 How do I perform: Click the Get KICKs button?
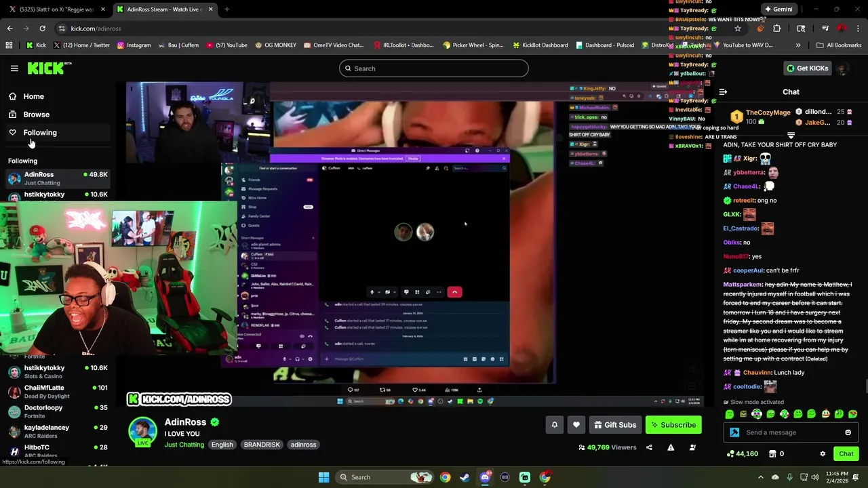pos(807,68)
